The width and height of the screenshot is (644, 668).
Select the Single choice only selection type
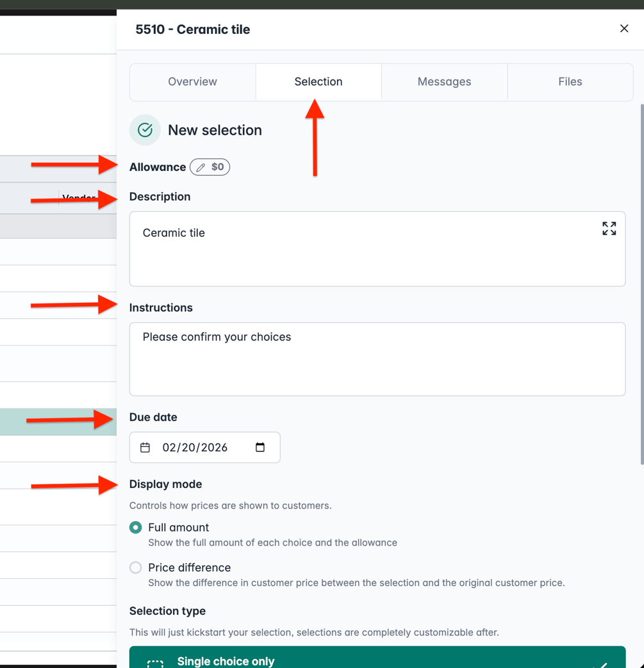tap(377, 657)
